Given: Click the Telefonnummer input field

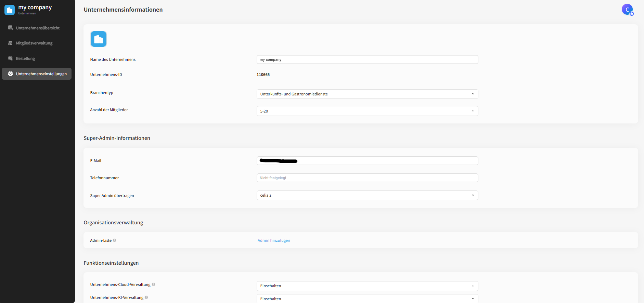Looking at the screenshot, I should point(367,178).
